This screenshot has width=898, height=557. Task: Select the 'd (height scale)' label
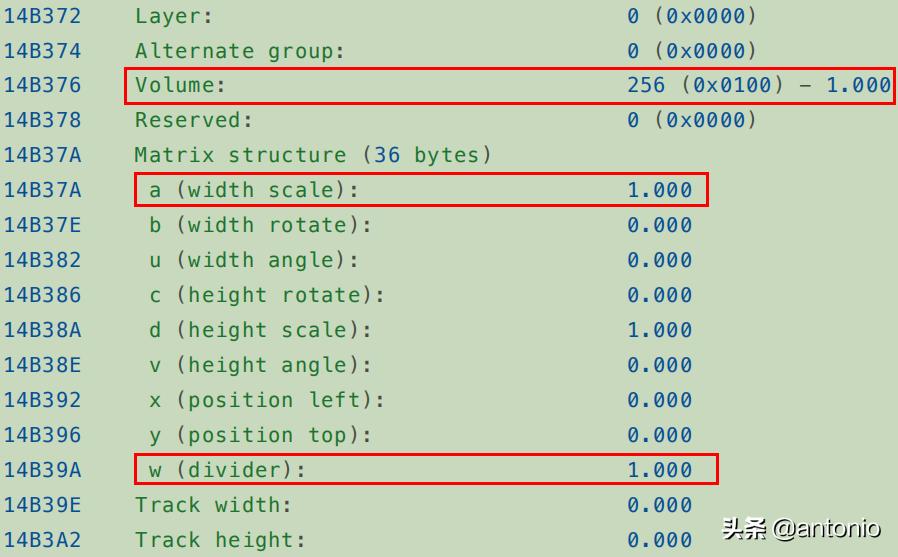260,330
